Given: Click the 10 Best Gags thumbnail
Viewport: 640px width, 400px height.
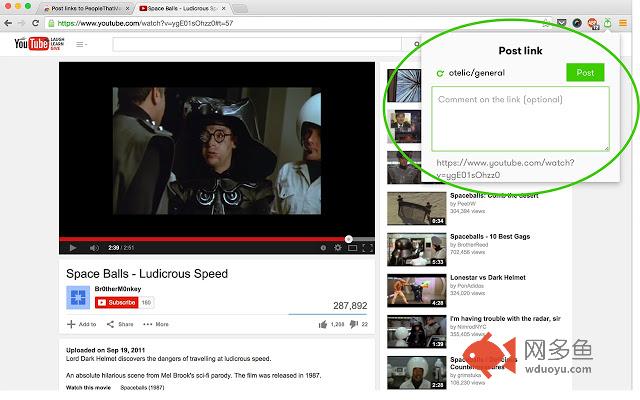Looking at the screenshot, I should pyautogui.click(x=416, y=249).
